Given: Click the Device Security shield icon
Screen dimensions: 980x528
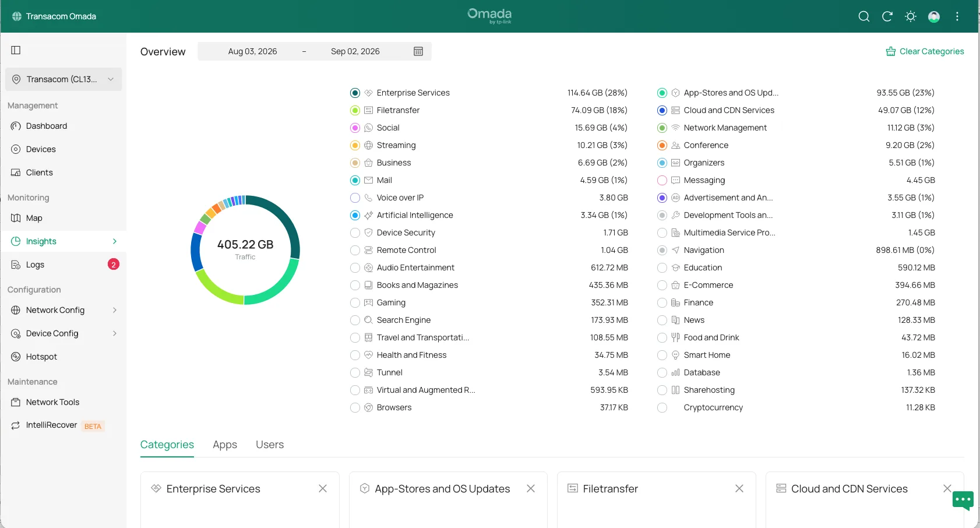Looking at the screenshot, I should click(x=368, y=233).
